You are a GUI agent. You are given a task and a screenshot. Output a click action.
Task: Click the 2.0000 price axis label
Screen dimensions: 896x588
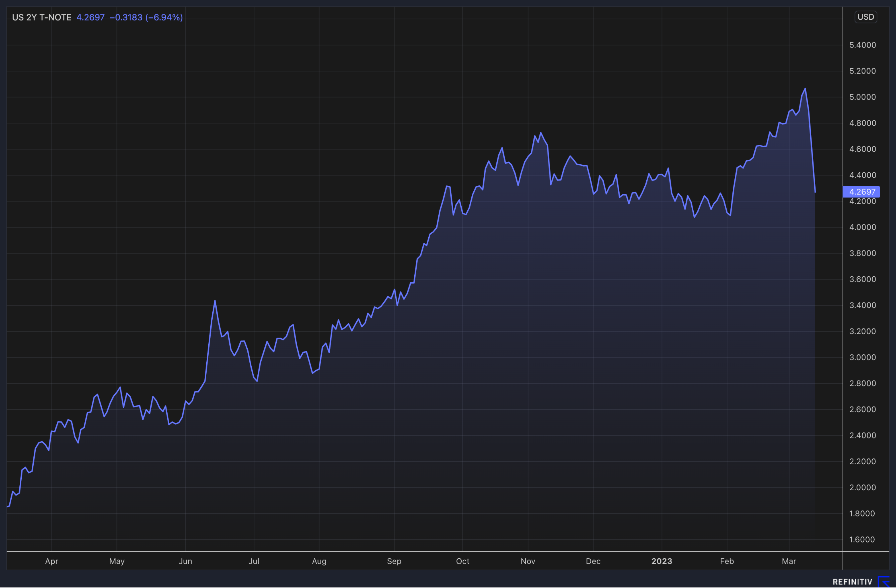[x=862, y=487]
